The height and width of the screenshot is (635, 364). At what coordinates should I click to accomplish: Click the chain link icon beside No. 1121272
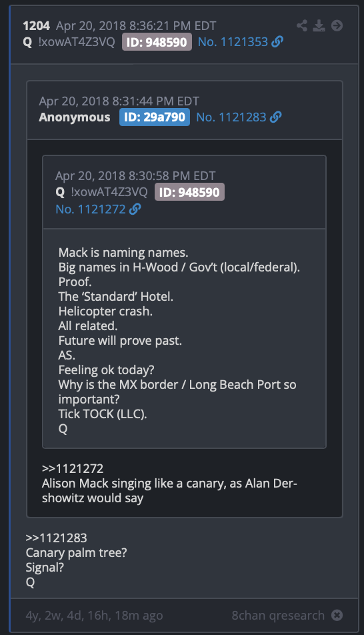pos(135,209)
